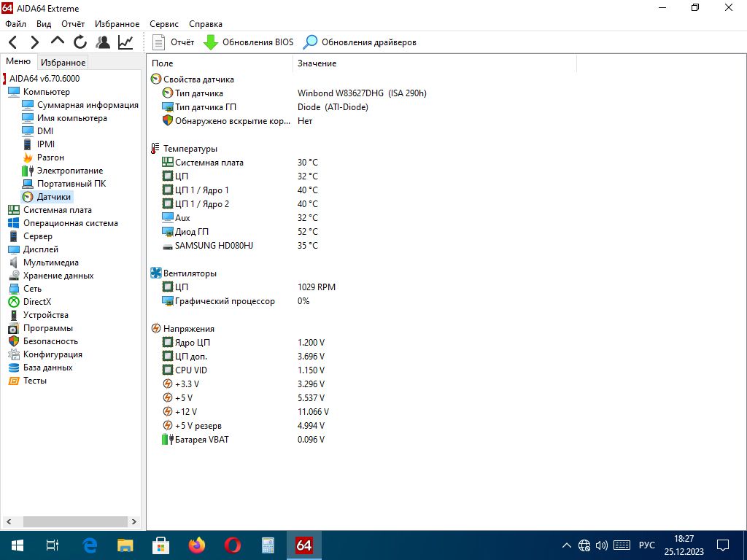Expand the Системная плата category
The height and width of the screenshot is (560, 747).
click(57, 210)
